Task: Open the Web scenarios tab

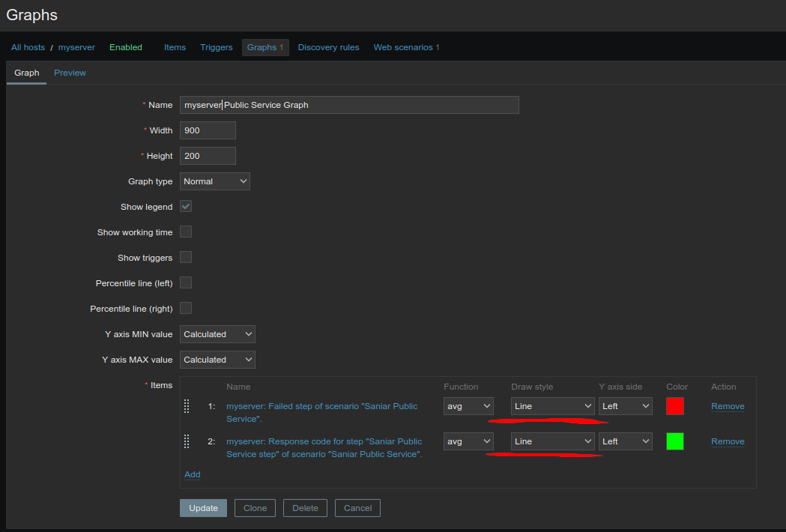Action: pos(406,47)
